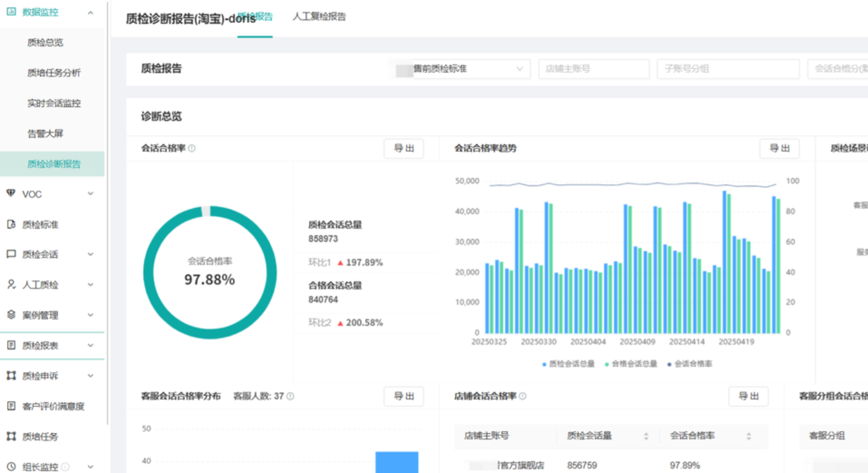Click the 客服分组 column header

827,435
